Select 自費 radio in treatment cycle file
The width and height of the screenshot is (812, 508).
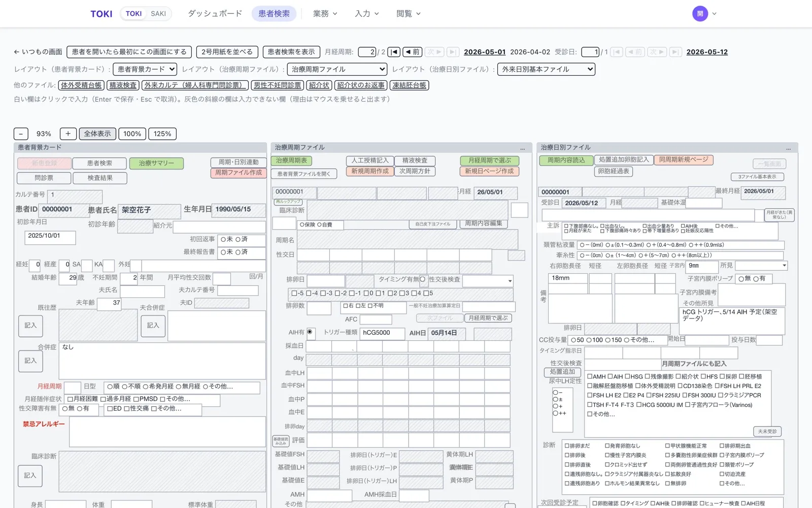(320, 225)
